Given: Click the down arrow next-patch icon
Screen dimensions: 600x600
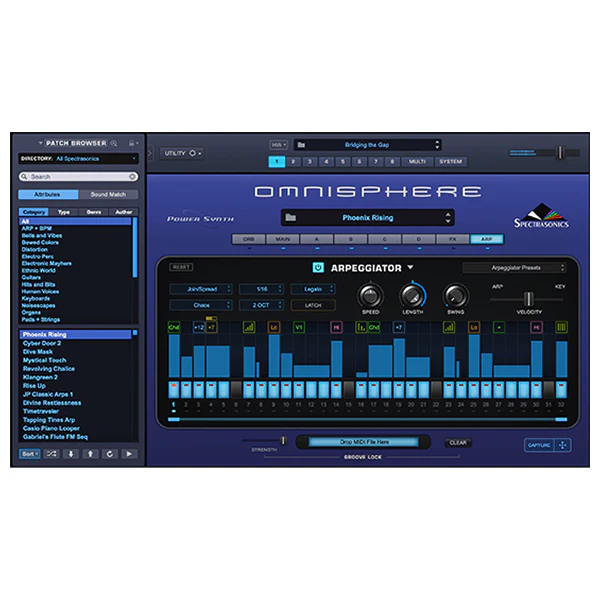Looking at the screenshot, I should [71, 454].
